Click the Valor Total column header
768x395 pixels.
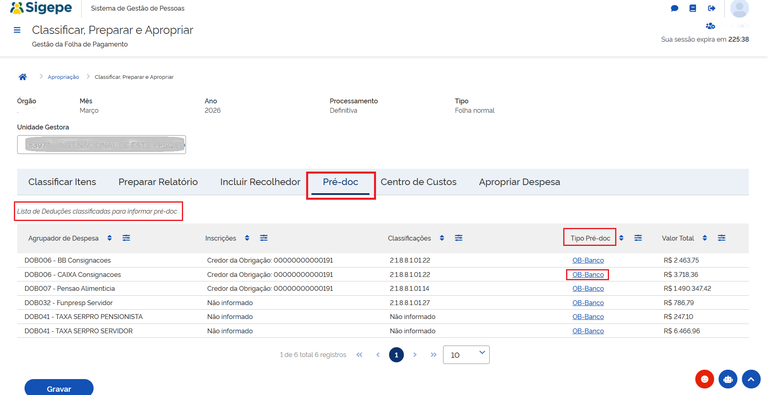678,238
